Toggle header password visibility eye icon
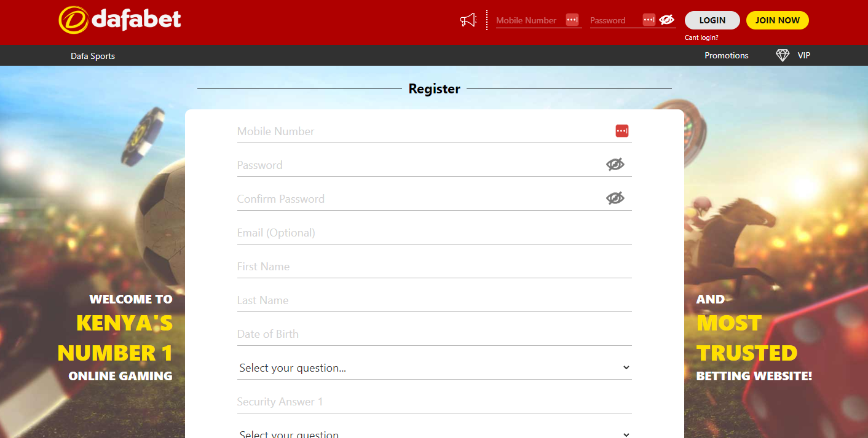Image resolution: width=868 pixels, height=438 pixels. (666, 20)
